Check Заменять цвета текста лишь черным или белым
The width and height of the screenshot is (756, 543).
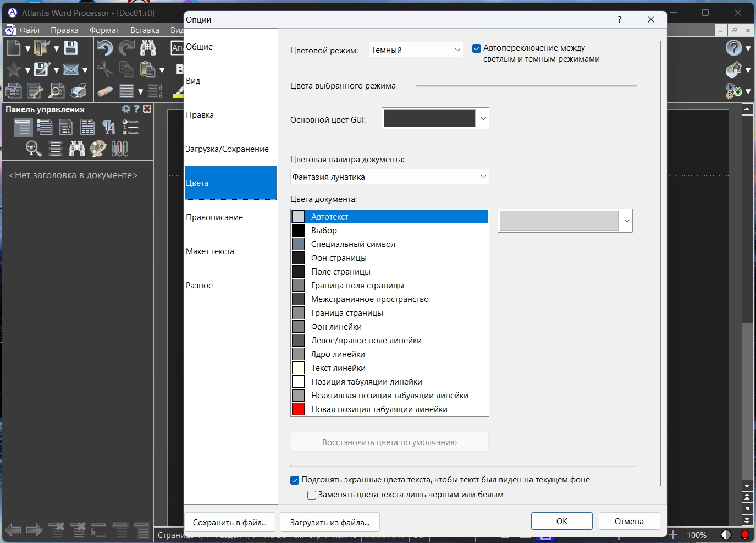(312, 495)
